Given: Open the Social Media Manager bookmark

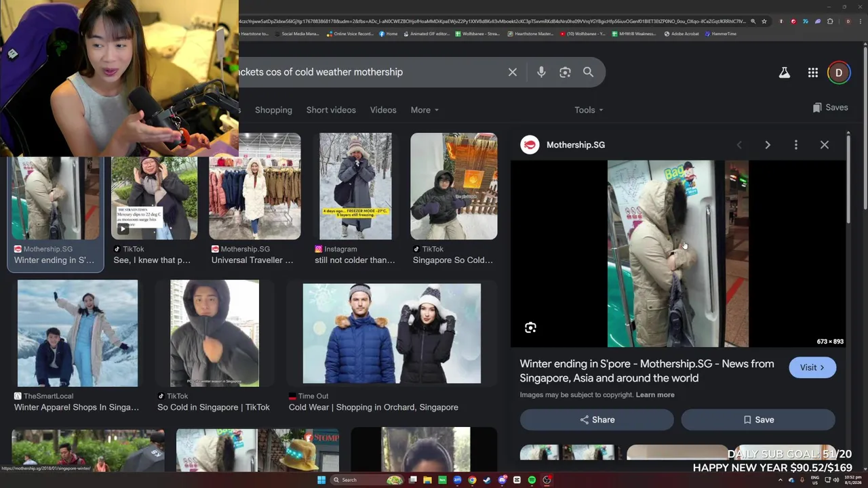Looking at the screenshot, I should click(x=297, y=34).
